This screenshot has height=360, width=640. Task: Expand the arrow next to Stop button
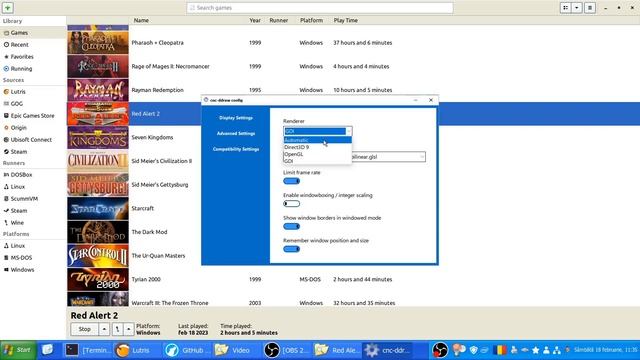click(x=104, y=329)
